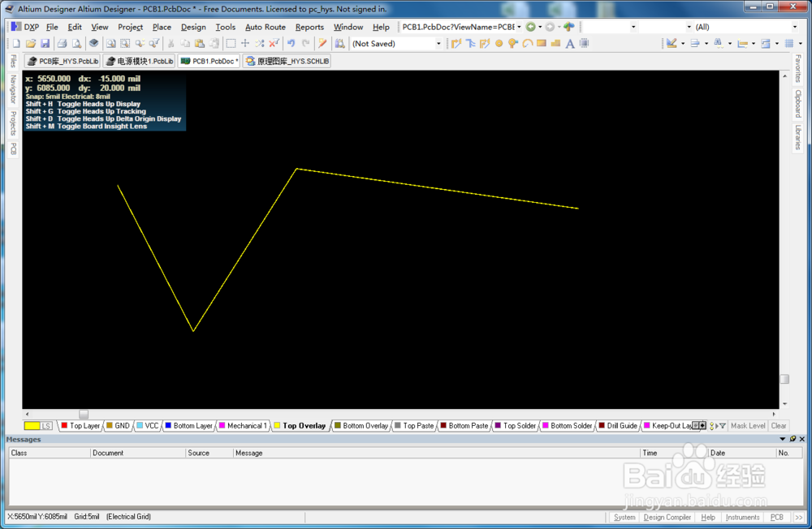The width and height of the screenshot is (812, 529).
Task: Select the Top Layer tab
Action: [x=80, y=425]
